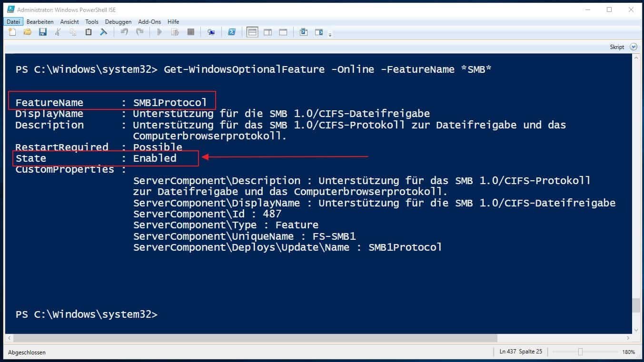644x362 pixels.
Task: Clear the console pane with the wiper icon
Action: pyautogui.click(x=103, y=32)
